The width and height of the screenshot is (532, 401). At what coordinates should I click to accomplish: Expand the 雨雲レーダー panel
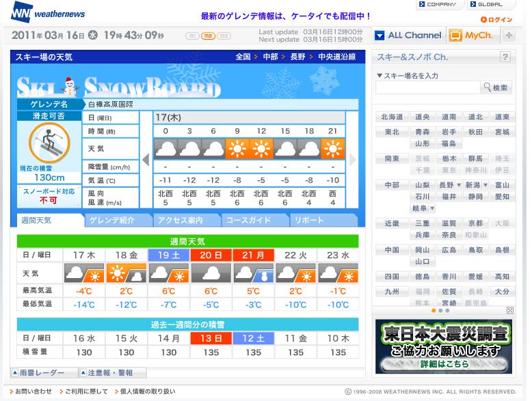point(44,373)
